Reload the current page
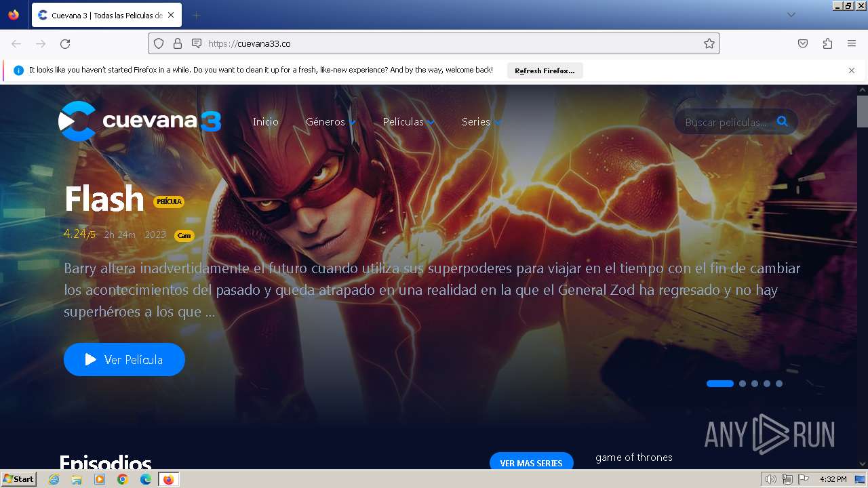 [65, 43]
